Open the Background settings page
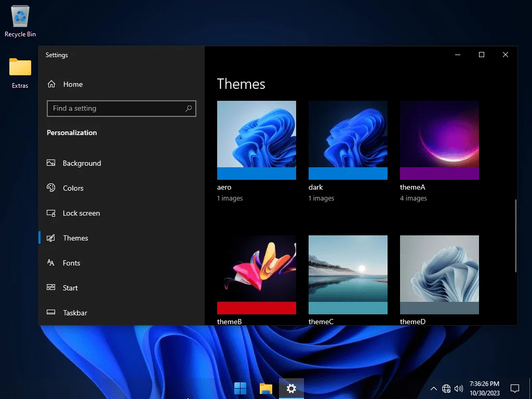The image size is (532, 399). point(122,163)
